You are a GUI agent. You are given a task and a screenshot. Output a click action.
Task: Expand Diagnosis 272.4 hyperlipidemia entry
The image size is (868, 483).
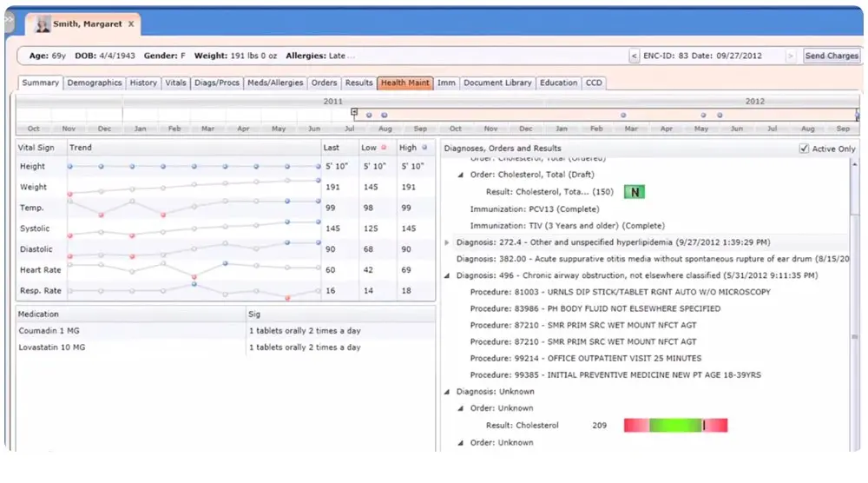point(448,242)
